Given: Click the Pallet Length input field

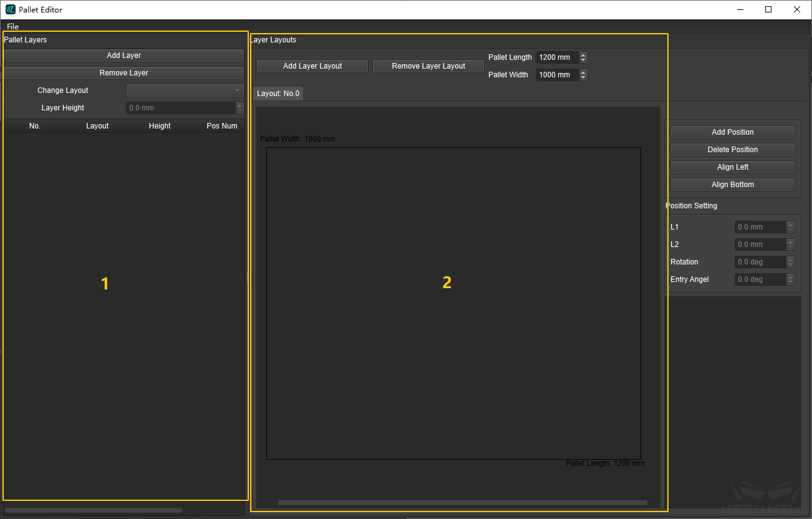Looking at the screenshot, I should pos(556,57).
